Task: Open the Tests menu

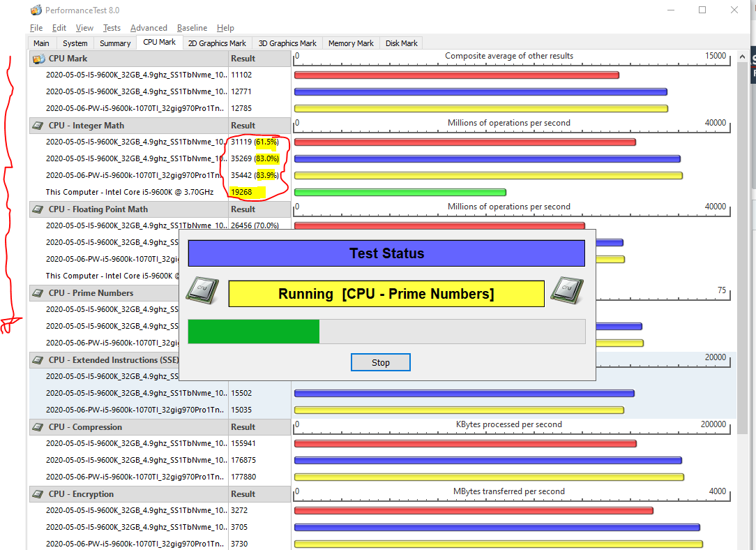Action: (x=112, y=28)
